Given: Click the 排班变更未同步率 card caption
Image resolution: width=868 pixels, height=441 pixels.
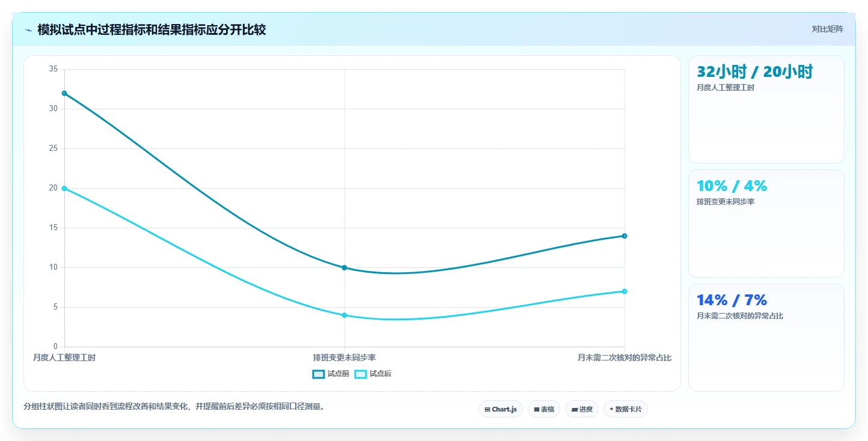Looking at the screenshot, I should pyautogui.click(x=725, y=202).
